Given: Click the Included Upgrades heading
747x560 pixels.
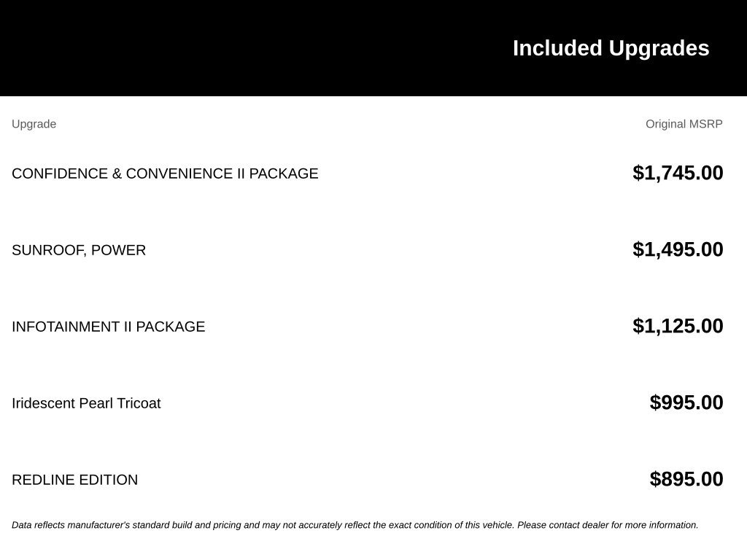Looking at the screenshot, I should pyautogui.click(x=611, y=49).
